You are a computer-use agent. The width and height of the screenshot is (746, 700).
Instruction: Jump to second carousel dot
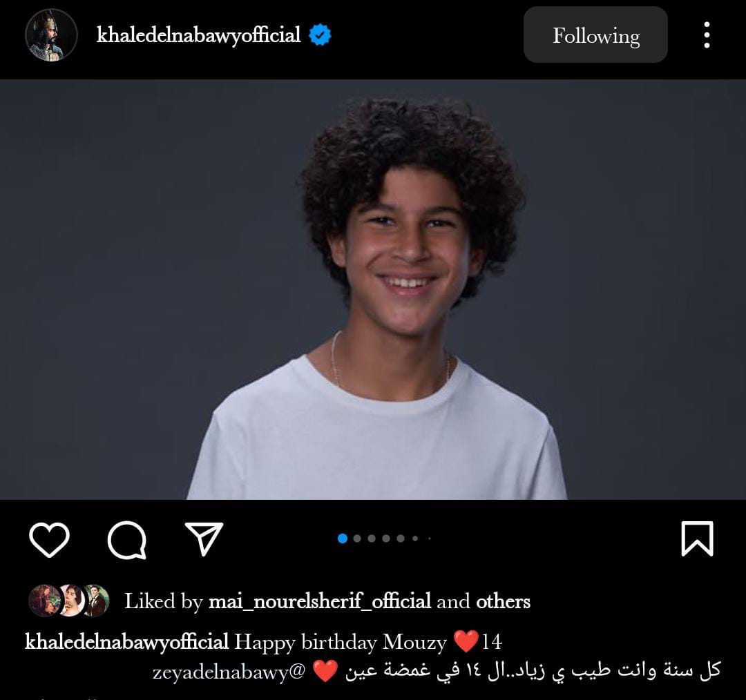click(357, 538)
